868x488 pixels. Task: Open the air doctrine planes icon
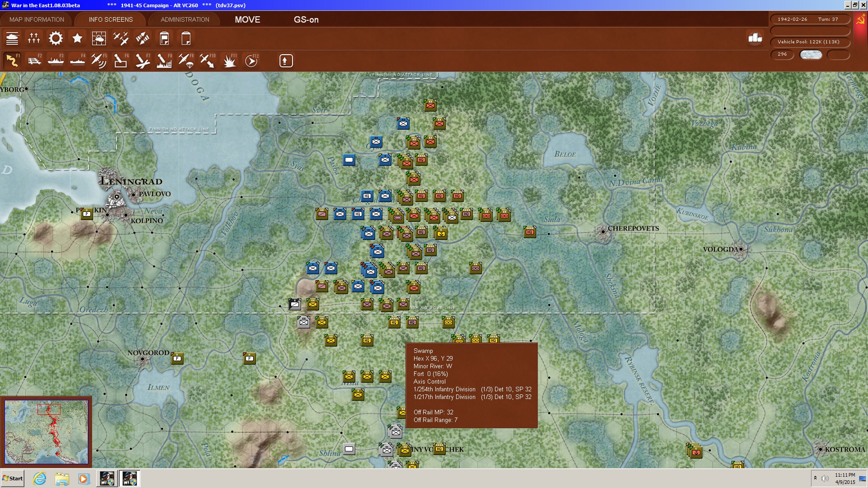tap(121, 38)
